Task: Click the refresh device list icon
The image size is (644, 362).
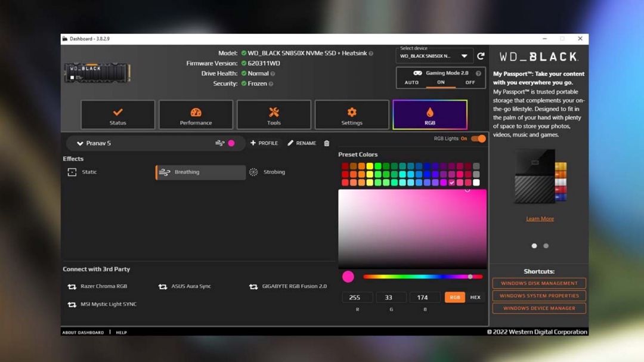Action: (x=481, y=56)
